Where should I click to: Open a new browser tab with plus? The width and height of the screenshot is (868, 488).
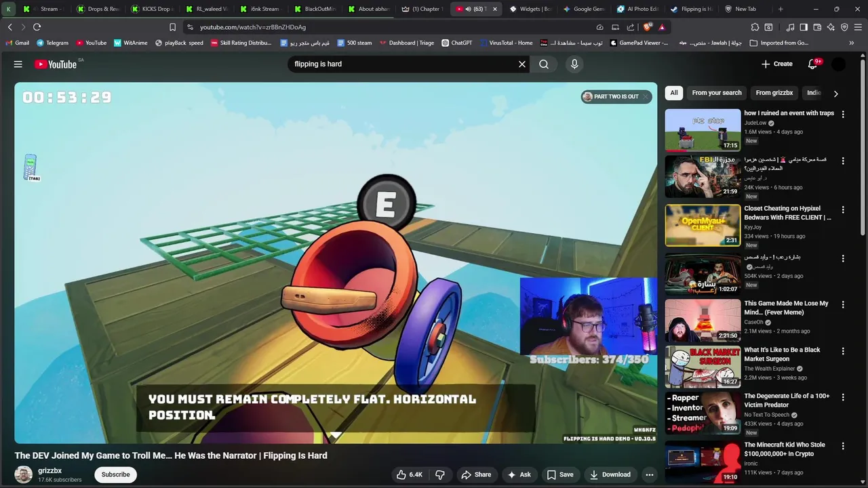[x=781, y=9]
